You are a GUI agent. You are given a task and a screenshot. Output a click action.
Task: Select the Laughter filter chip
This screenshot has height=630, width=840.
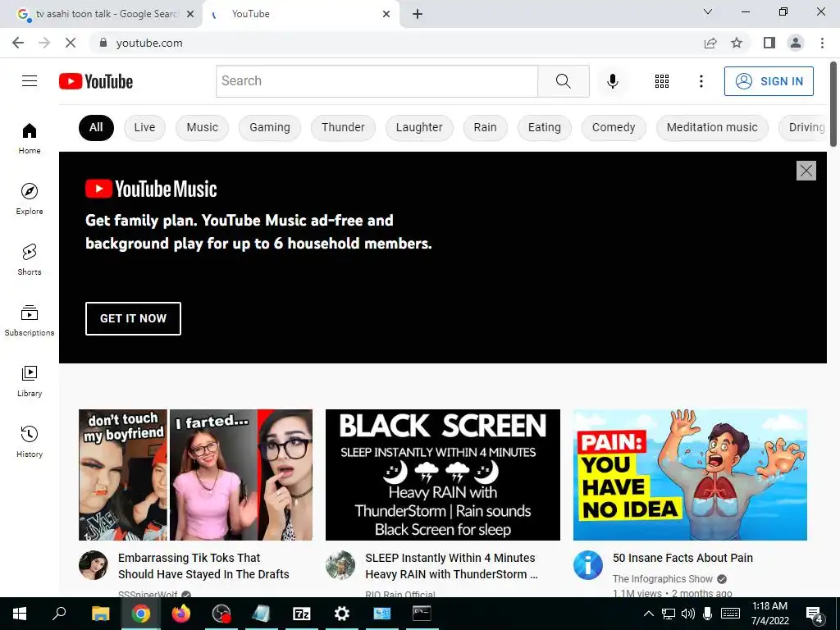coord(419,127)
